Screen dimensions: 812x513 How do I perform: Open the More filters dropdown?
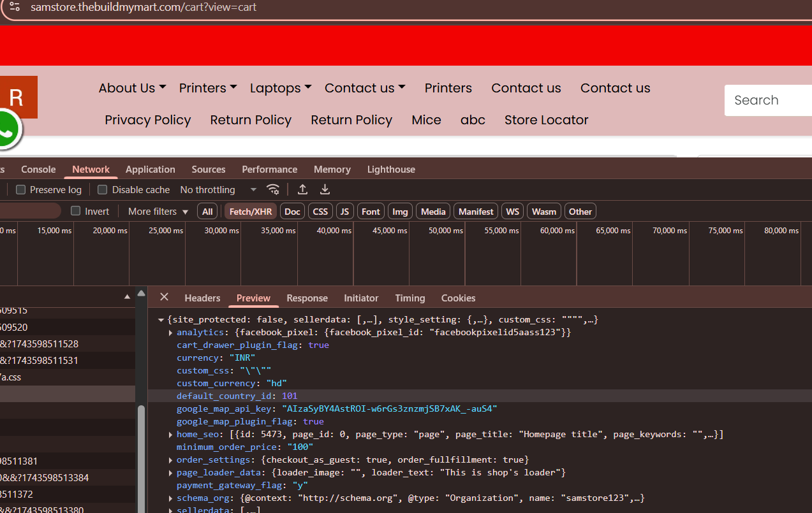tap(158, 211)
